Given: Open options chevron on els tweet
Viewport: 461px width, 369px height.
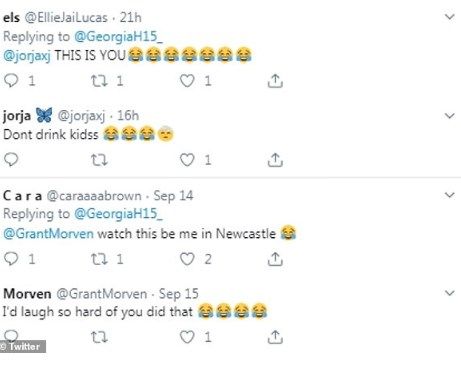Looking at the screenshot, I should [450, 17].
